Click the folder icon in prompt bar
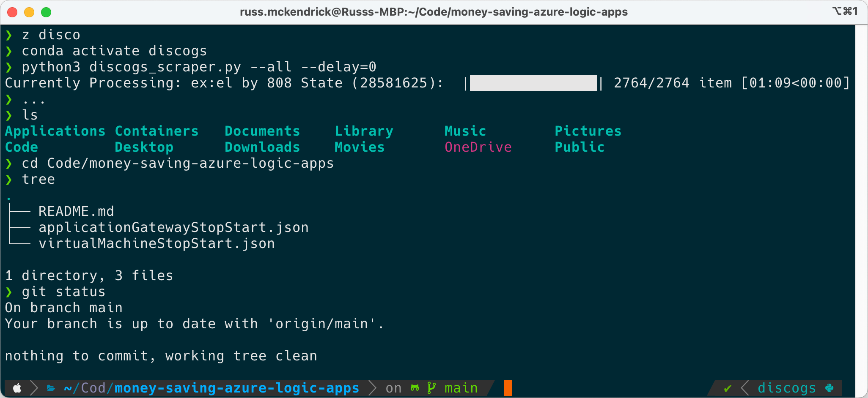Screen dimensions: 868x398 point(51,388)
